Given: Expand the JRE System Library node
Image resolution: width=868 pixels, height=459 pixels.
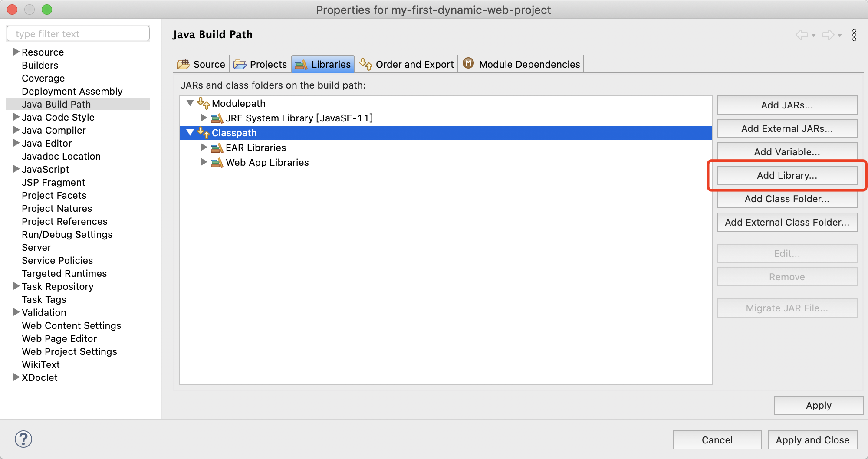Looking at the screenshot, I should pos(204,118).
